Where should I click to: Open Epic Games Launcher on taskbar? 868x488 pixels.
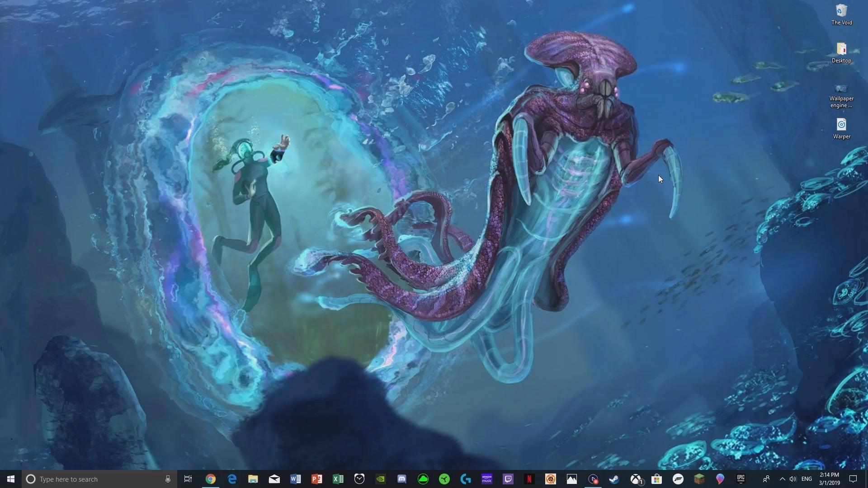(x=741, y=479)
